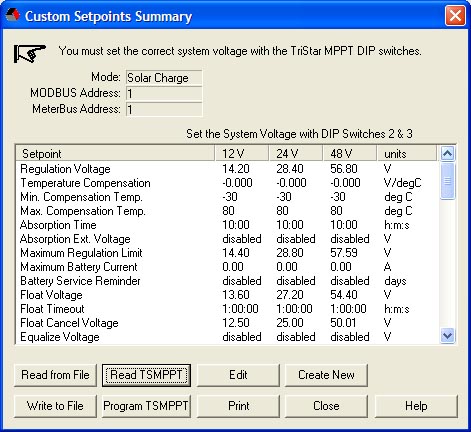Click the 27.20 float voltage value

click(290, 295)
